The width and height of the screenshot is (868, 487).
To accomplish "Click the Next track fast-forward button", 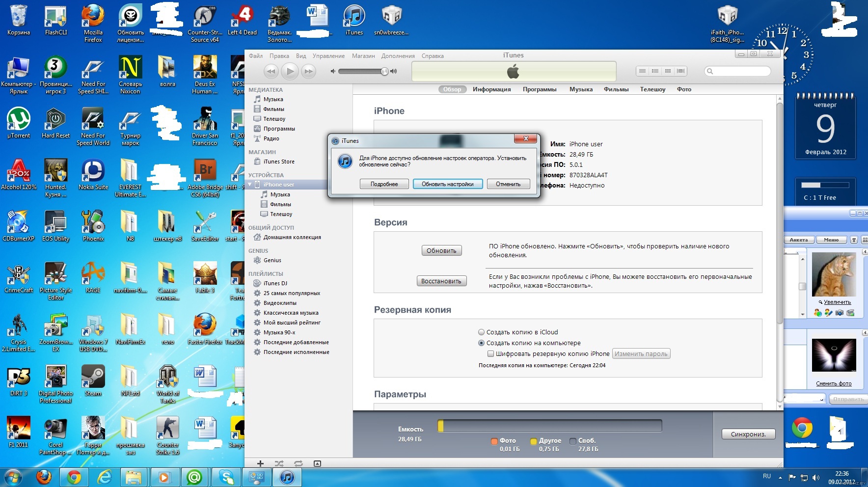I will coord(308,71).
